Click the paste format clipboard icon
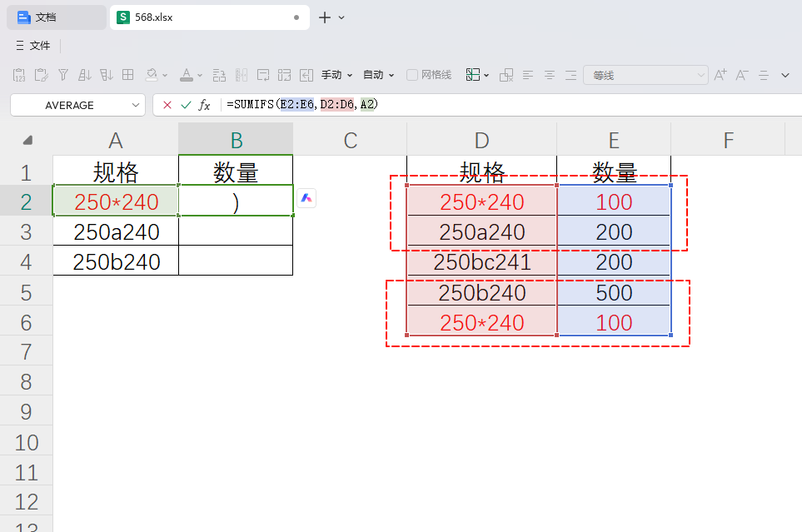The width and height of the screenshot is (802, 532). tap(41, 75)
